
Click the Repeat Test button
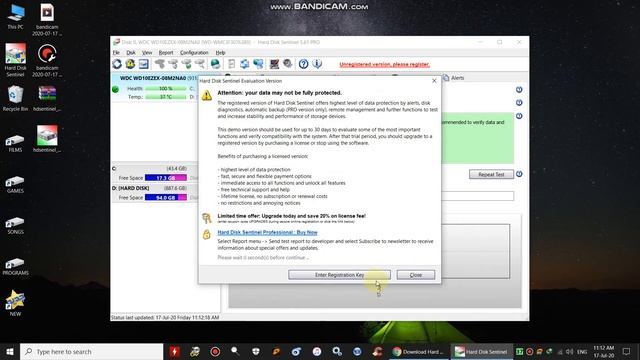[x=491, y=174]
